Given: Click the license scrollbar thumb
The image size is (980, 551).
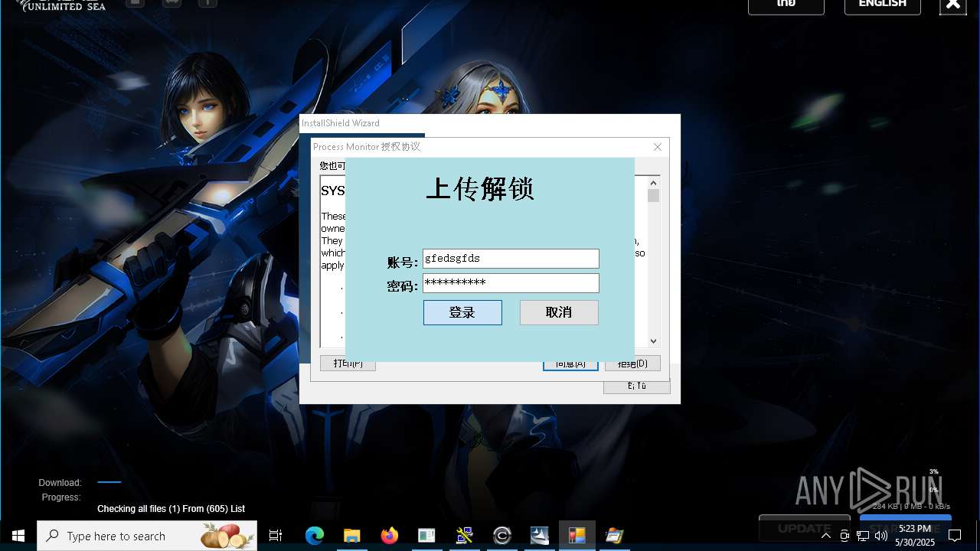Looking at the screenshot, I should (653, 196).
